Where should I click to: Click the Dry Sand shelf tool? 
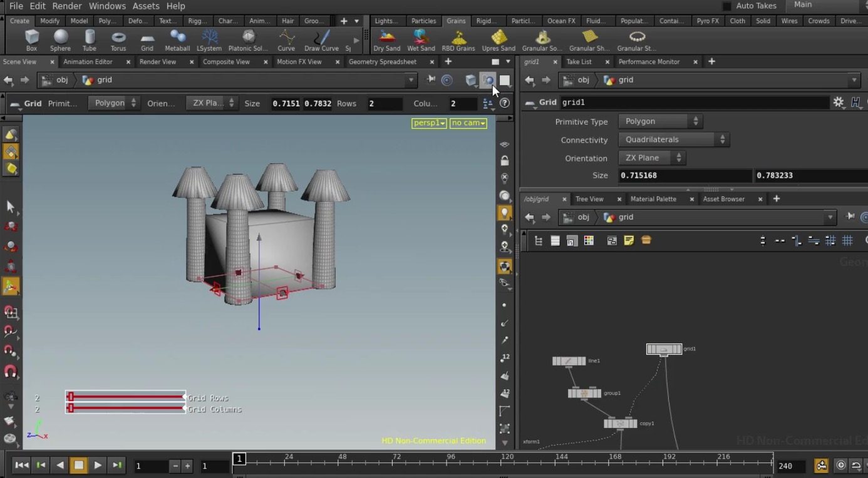click(387, 40)
